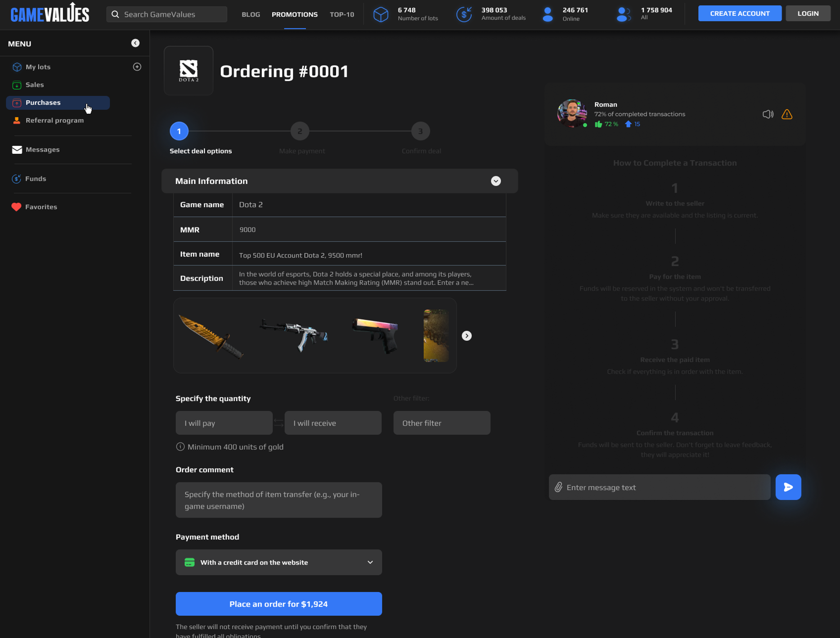This screenshot has height=638, width=840.
Task: Click the All users icon
Action: 623,14
